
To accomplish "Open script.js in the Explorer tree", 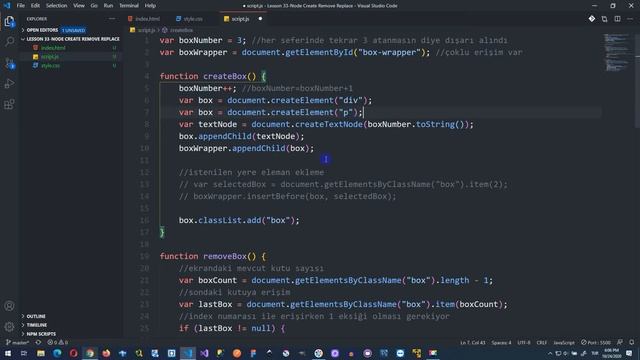I will click(50, 57).
